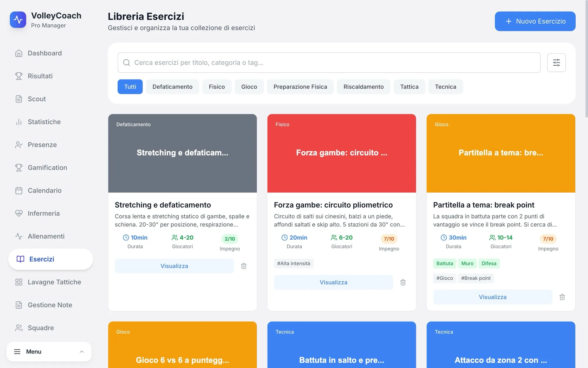Click the VolleyCoach logo icon
588x368 pixels.
pyautogui.click(x=18, y=20)
